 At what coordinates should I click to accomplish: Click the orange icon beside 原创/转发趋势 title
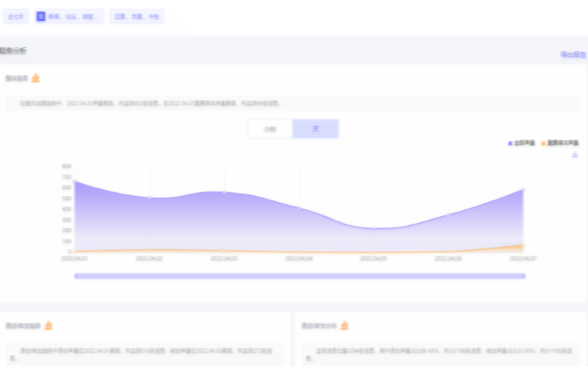coord(49,326)
